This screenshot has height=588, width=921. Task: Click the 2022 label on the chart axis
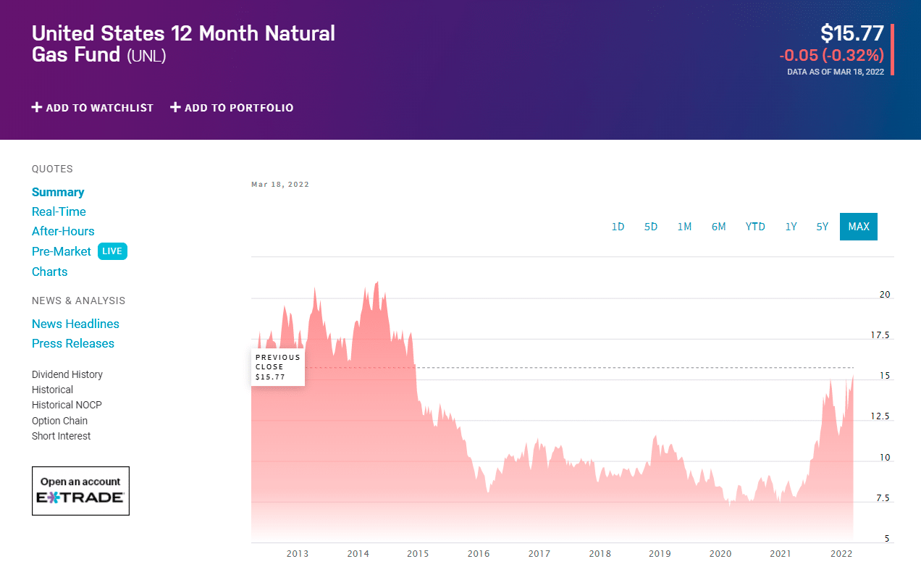point(841,554)
